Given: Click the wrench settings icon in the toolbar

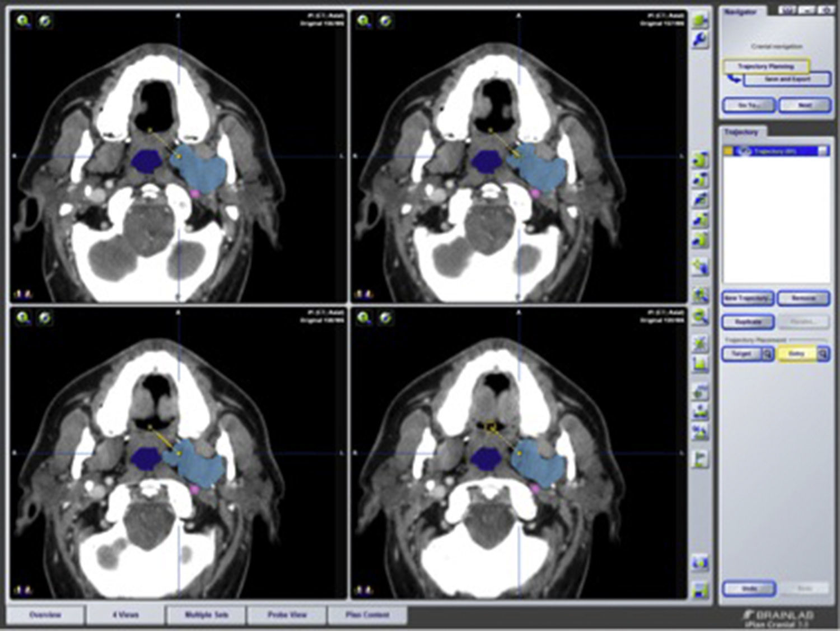Looking at the screenshot, I should click(x=700, y=40).
